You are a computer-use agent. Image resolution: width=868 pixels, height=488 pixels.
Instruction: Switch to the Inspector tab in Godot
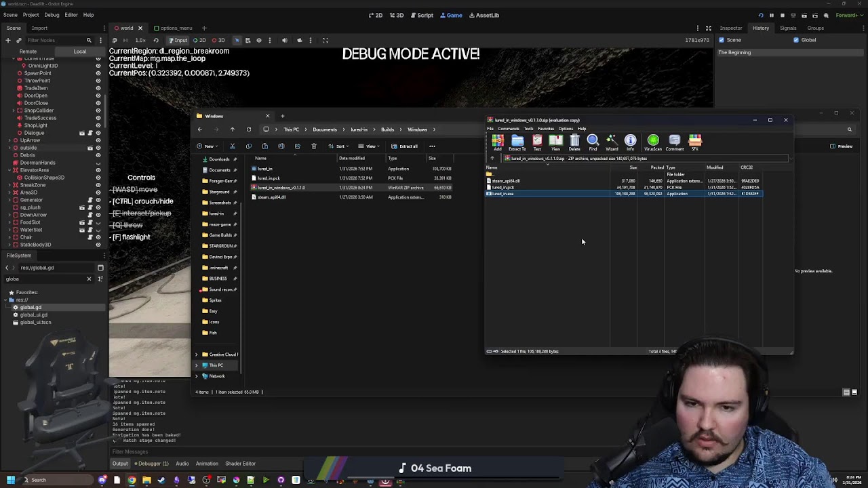pos(730,28)
